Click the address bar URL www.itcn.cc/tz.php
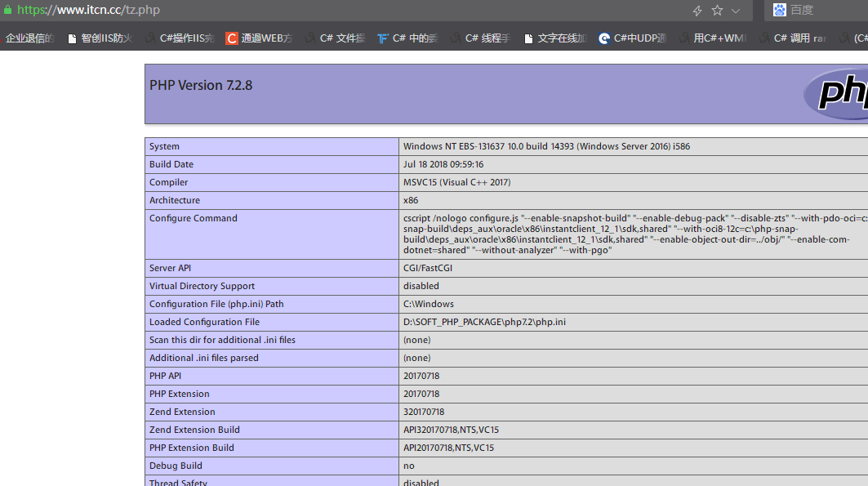This screenshot has width=868, height=486. pos(88,11)
